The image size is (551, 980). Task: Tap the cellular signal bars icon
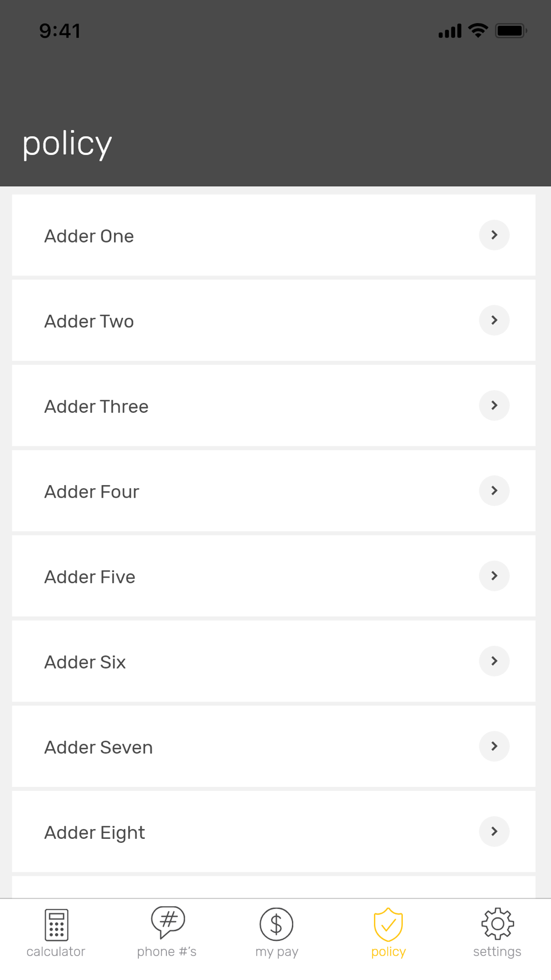pyautogui.click(x=450, y=31)
